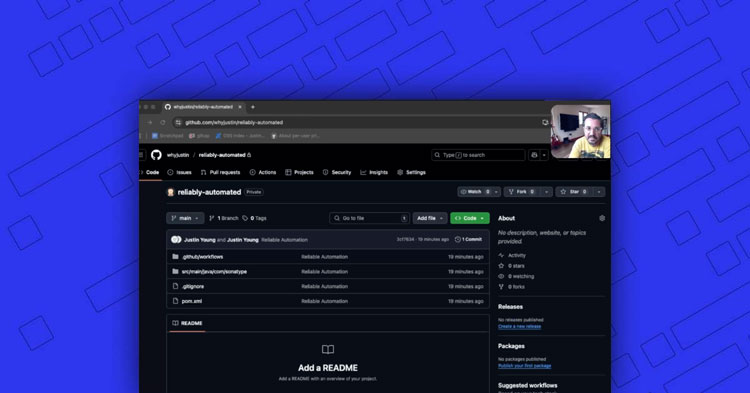The width and height of the screenshot is (750, 393).
Task: Open the OSS Index bookmark
Action: click(x=240, y=136)
